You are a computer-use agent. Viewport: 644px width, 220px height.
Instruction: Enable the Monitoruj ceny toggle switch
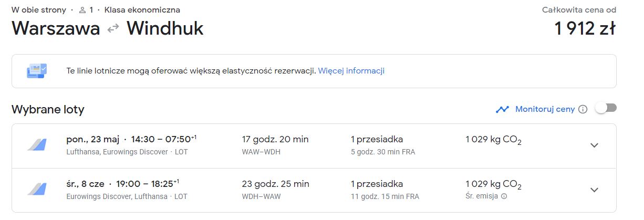point(606,108)
